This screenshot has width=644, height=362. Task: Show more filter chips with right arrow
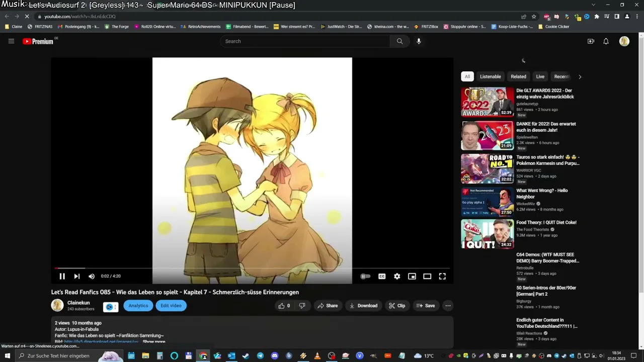pos(580,77)
